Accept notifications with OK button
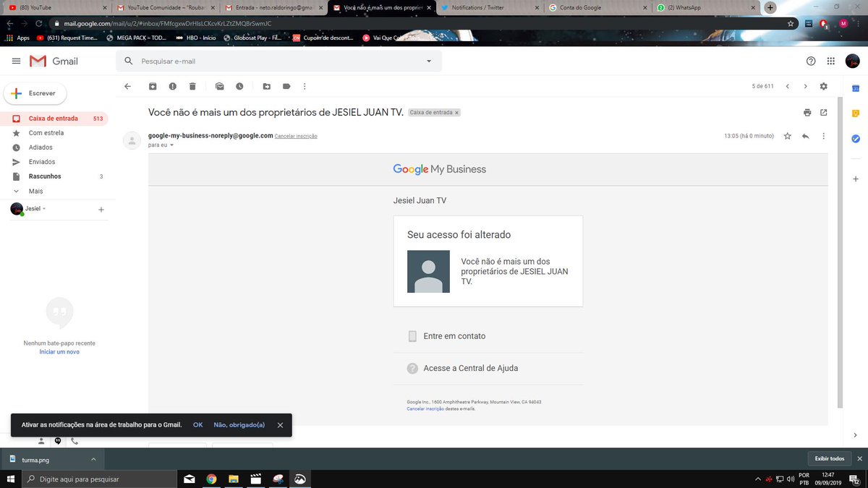 click(197, 424)
